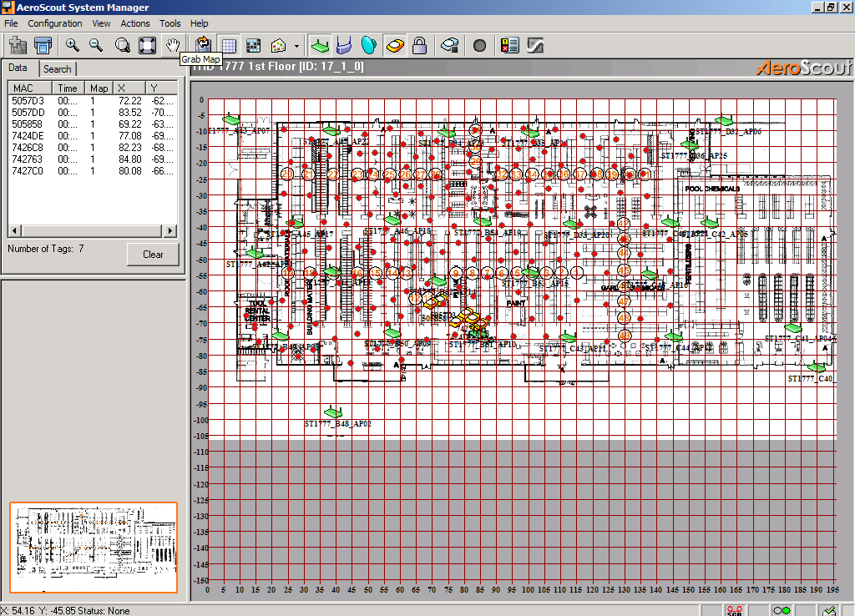Click access point ST1777_C40 icon on map
855x616 pixels.
coord(816,366)
